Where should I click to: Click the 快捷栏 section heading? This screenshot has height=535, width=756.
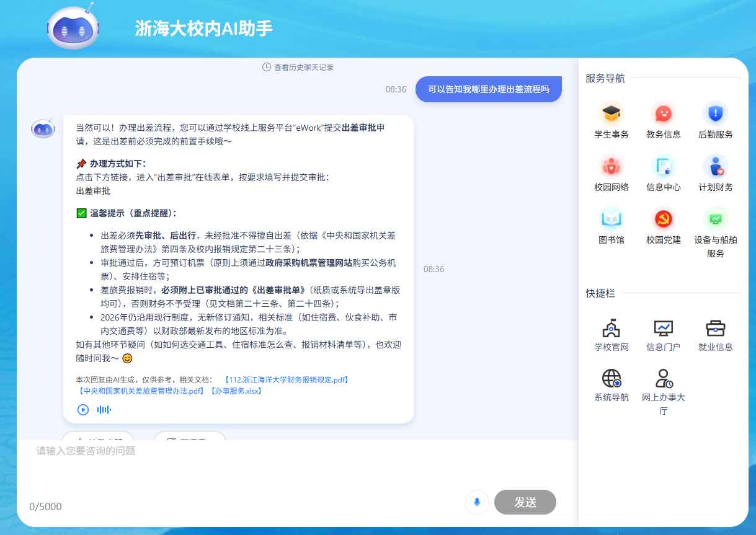point(600,293)
